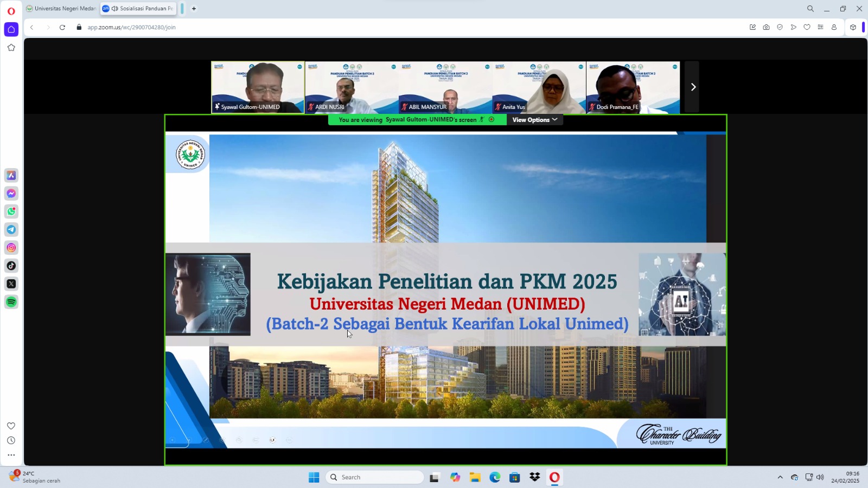Open WhatsApp in the Opera sidebar
Image resolution: width=868 pixels, height=488 pixels.
pyautogui.click(x=11, y=211)
